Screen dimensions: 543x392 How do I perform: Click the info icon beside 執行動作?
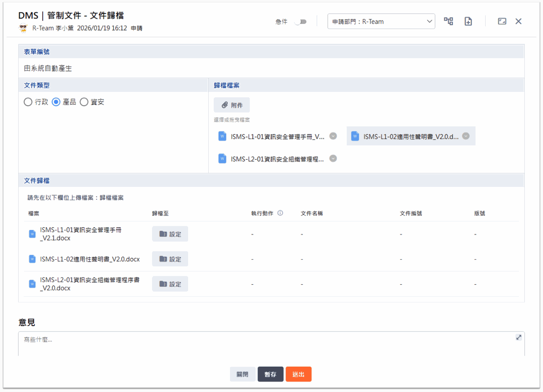tap(280, 213)
